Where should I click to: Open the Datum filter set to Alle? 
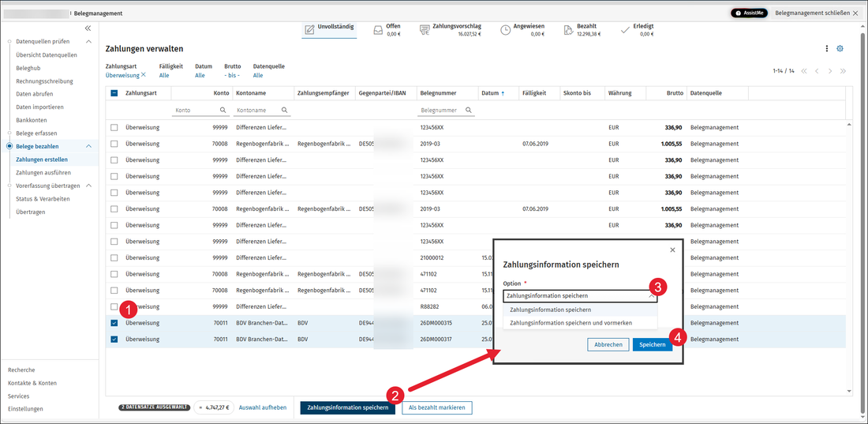pos(200,75)
